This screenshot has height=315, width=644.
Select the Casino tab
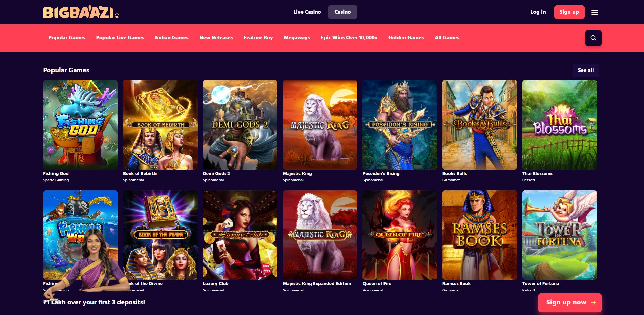tap(342, 12)
